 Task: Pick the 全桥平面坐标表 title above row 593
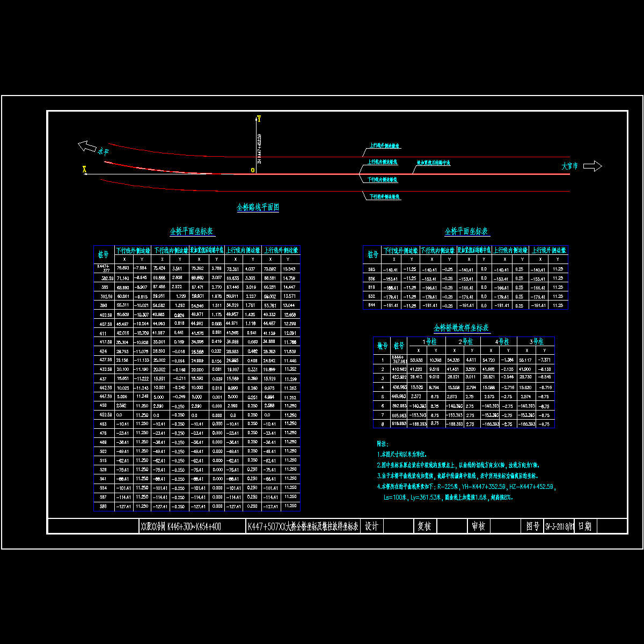click(x=466, y=231)
